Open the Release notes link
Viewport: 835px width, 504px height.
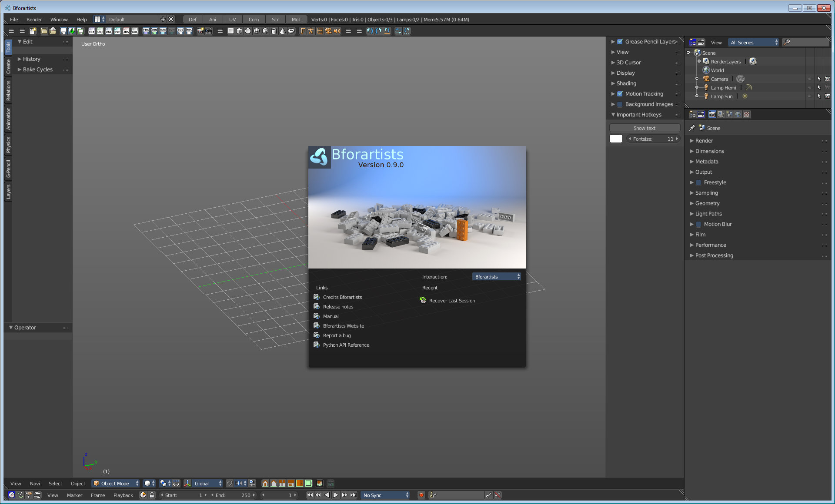coord(338,307)
